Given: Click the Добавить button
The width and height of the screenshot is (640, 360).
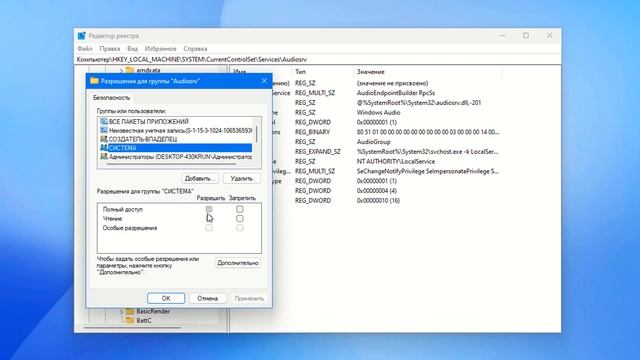Looking at the screenshot, I should 200,178.
